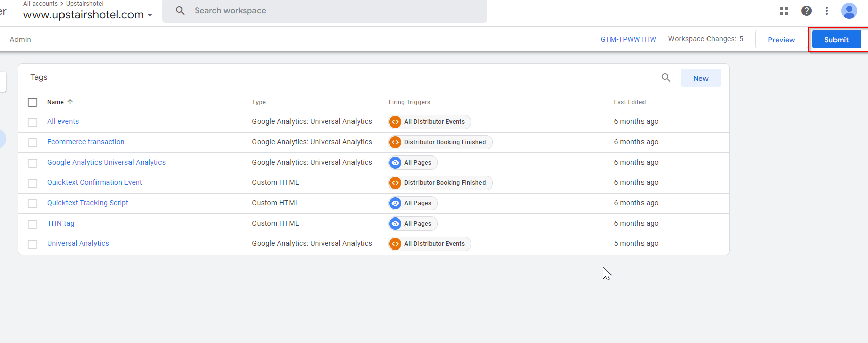The image size is (868, 343).
Task: Click the All accounts breadcrumb
Action: pyautogui.click(x=41, y=4)
